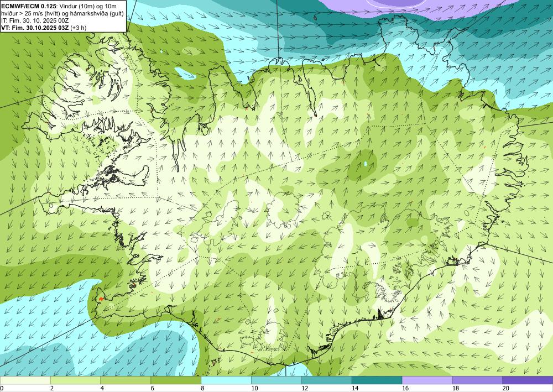Click the legend label '8'
Screen dimensions: 553x392
point(202,388)
